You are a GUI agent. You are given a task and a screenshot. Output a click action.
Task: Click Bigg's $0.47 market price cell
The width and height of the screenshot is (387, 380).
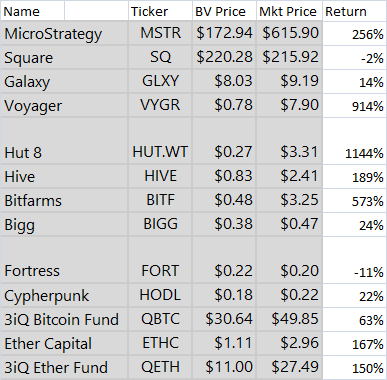click(289, 224)
